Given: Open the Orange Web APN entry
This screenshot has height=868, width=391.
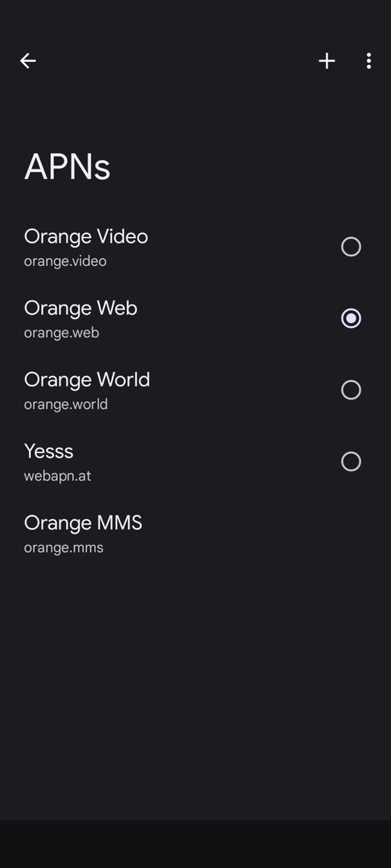Looking at the screenshot, I should click(x=195, y=318).
